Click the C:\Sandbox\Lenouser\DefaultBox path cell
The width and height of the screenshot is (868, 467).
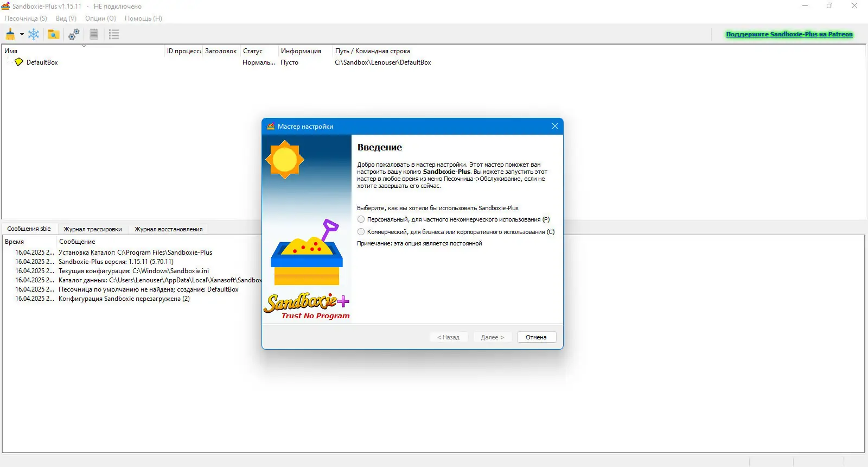pyautogui.click(x=383, y=62)
